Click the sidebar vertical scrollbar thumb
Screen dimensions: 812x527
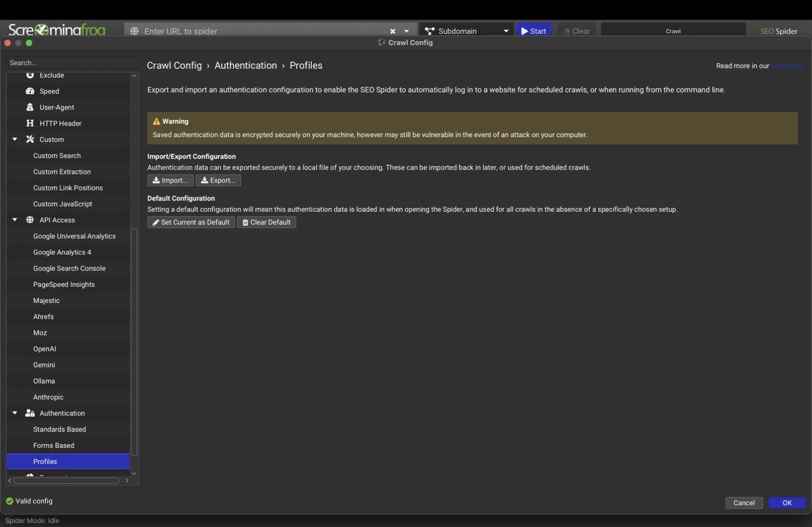[134, 342]
